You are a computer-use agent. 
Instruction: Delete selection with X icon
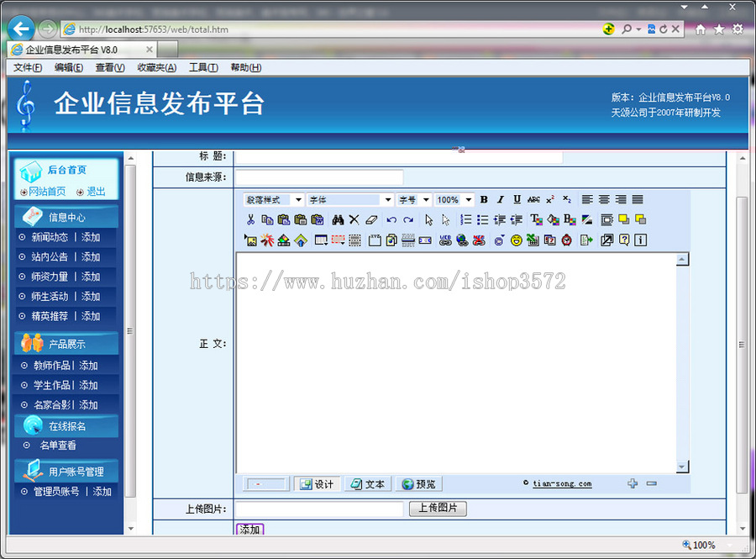click(x=354, y=220)
